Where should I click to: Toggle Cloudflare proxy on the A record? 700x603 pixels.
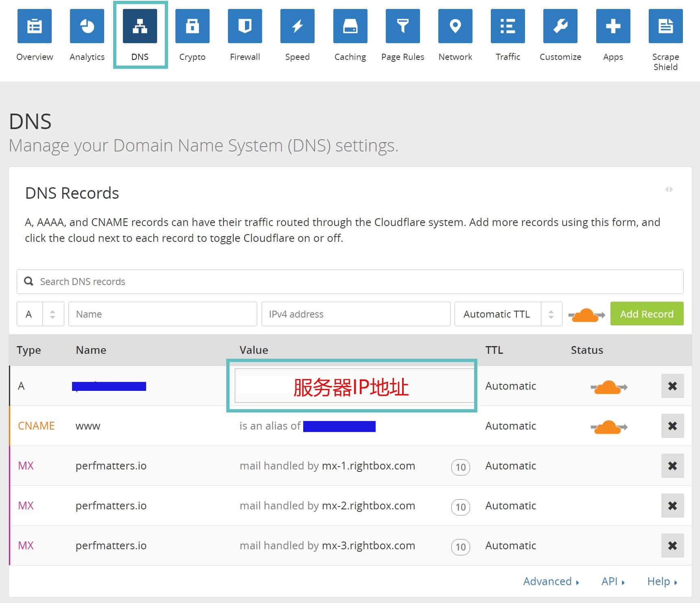tap(608, 386)
